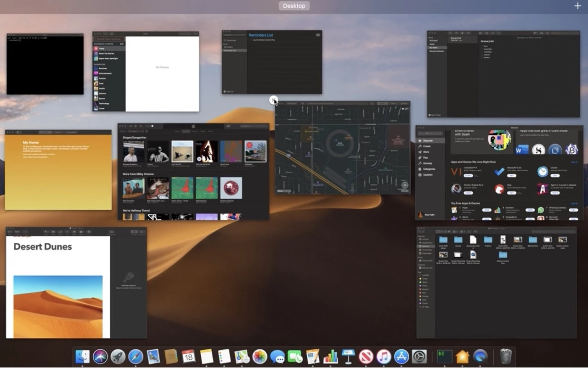Open Maps icon in the Dock
Image resolution: width=588 pixels, height=368 pixels.
click(242, 357)
